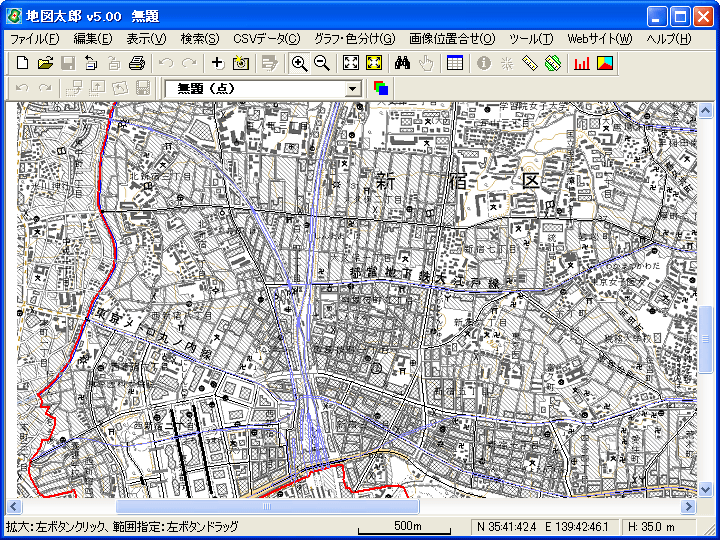Click the yellow full-view arrows icon
The height and width of the screenshot is (540, 720).
click(375, 63)
